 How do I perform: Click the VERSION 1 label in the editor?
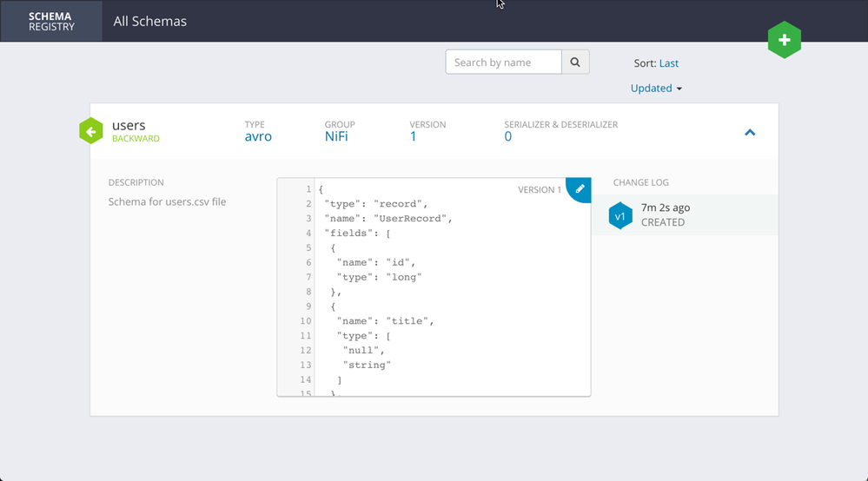point(540,189)
